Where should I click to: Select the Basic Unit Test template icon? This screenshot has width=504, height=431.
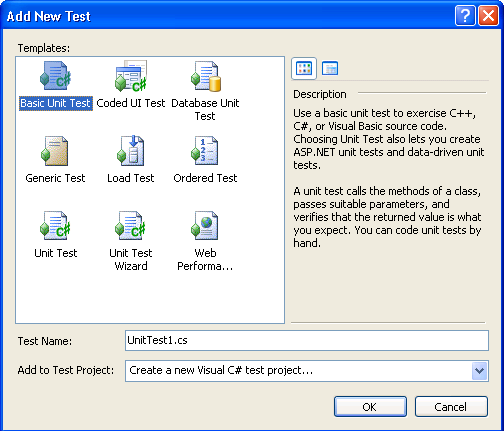56,76
